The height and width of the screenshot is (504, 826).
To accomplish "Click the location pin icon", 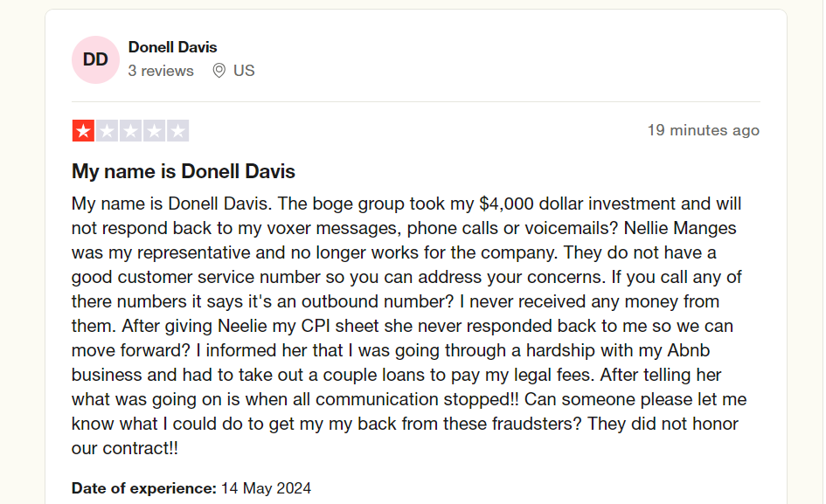I will pos(219,71).
